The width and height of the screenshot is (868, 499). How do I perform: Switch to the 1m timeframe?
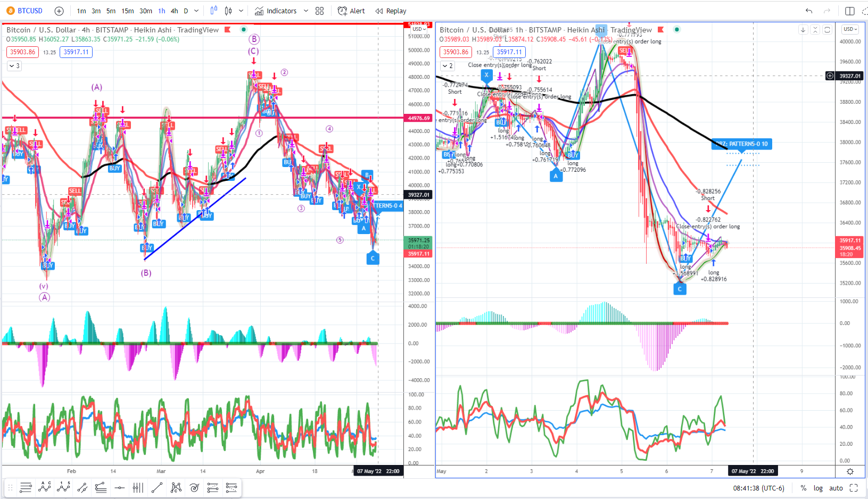pos(81,11)
